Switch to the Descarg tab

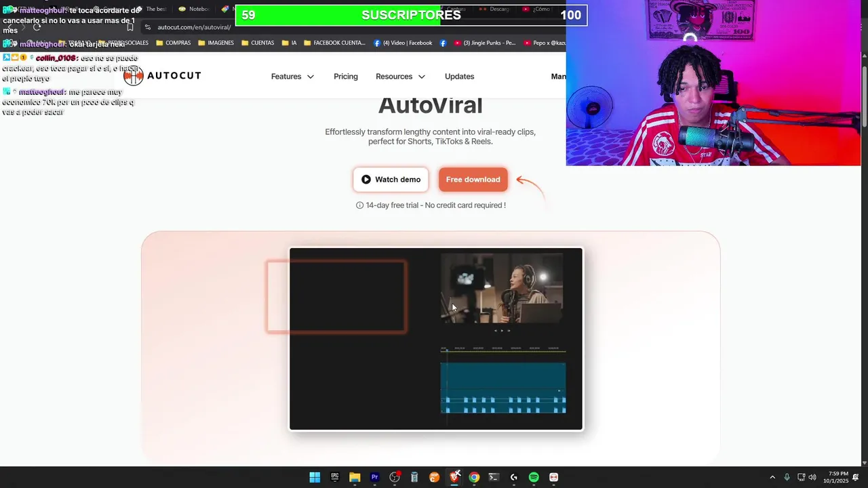pos(494,9)
